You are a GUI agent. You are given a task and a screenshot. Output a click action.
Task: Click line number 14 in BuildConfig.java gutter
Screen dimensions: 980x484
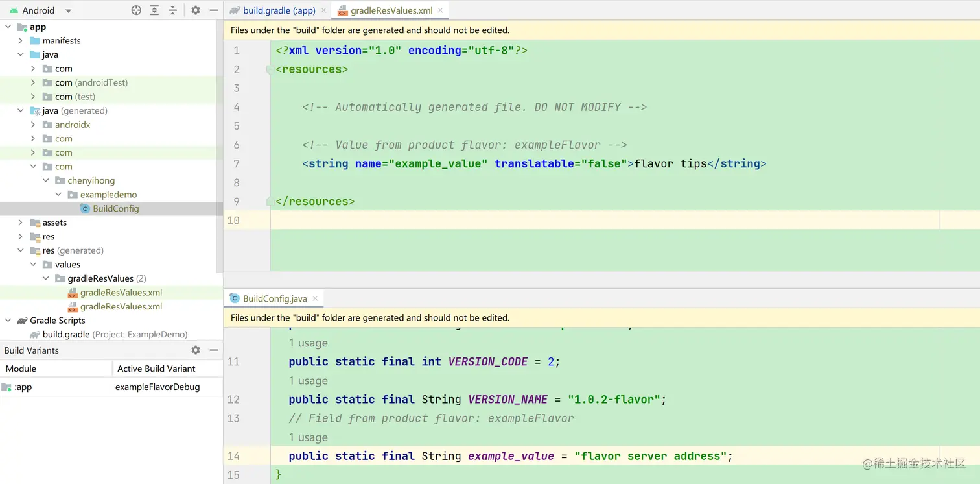click(233, 456)
